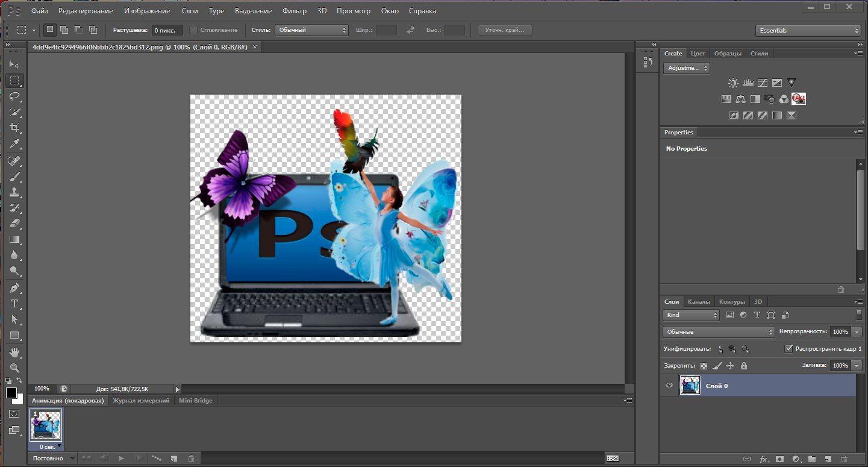Toggle lock transparent pixels
This screenshot has height=467, width=868.
tap(704, 365)
